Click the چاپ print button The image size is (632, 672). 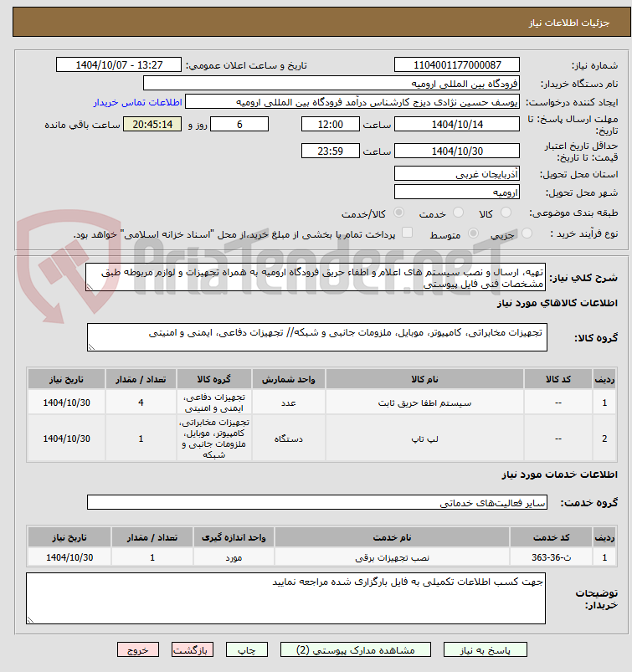[x=247, y=649]
